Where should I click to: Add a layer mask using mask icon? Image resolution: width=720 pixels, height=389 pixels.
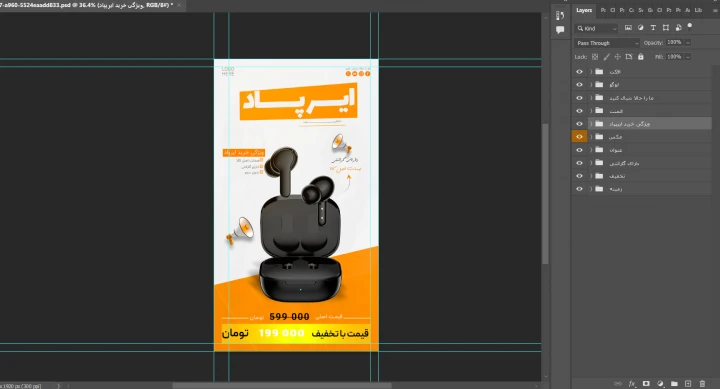(646, 383)
